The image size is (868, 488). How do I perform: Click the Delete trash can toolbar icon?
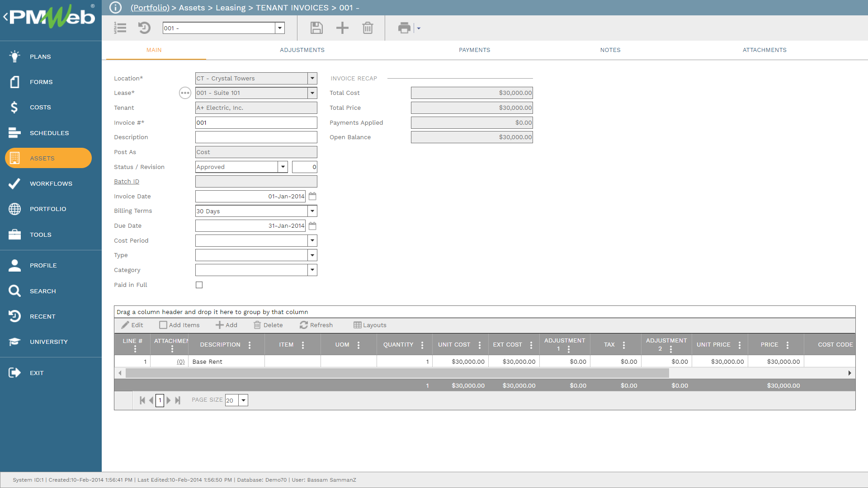368,28
